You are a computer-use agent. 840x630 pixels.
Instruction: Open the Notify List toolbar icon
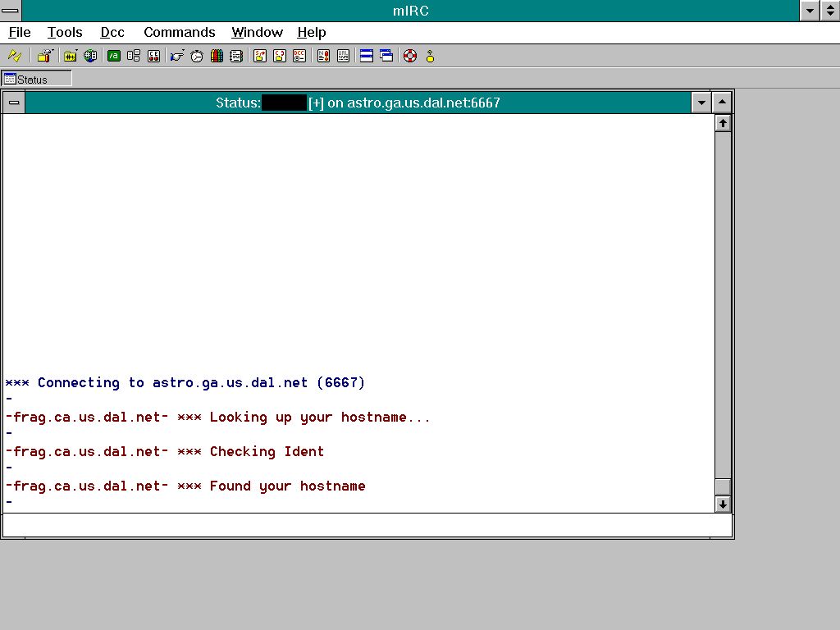click(x=323, y=56)
